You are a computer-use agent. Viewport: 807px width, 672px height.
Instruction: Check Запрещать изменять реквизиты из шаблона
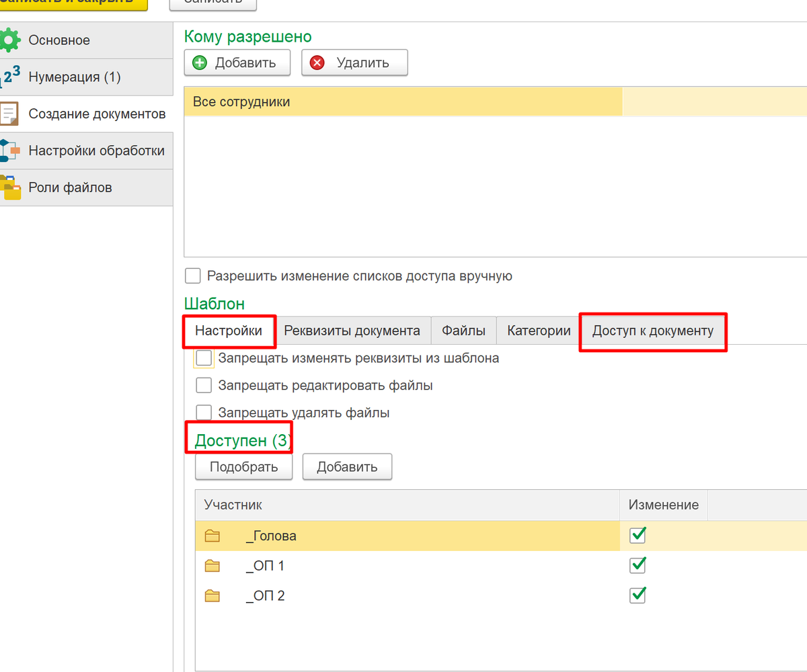[x=204, y=358]
